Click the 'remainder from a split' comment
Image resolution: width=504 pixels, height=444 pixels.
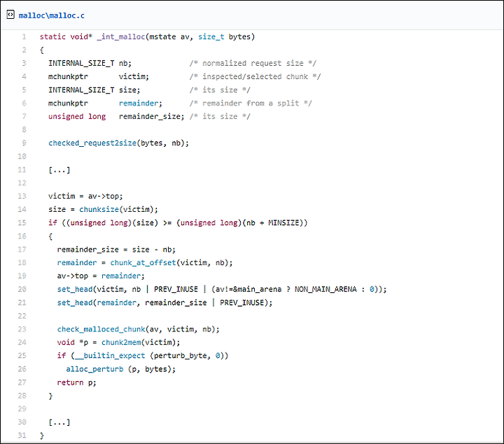click(251, 103)
